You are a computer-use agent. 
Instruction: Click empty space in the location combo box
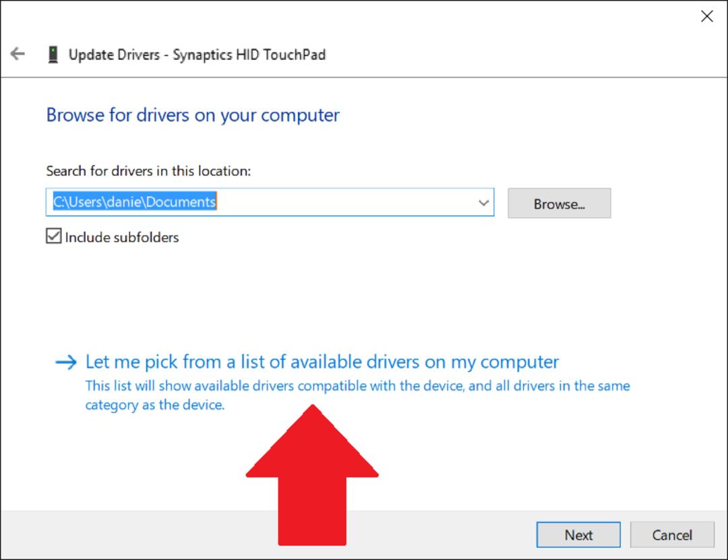pyautogui.click(x=344, y=202)
